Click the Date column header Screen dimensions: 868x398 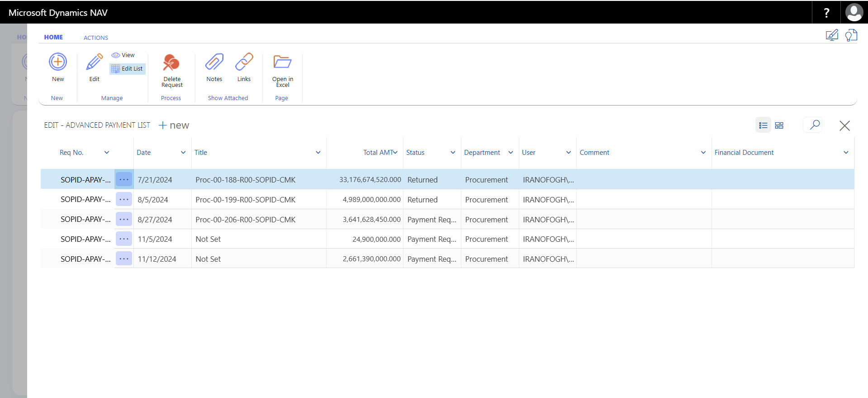(x=144, y=153)
